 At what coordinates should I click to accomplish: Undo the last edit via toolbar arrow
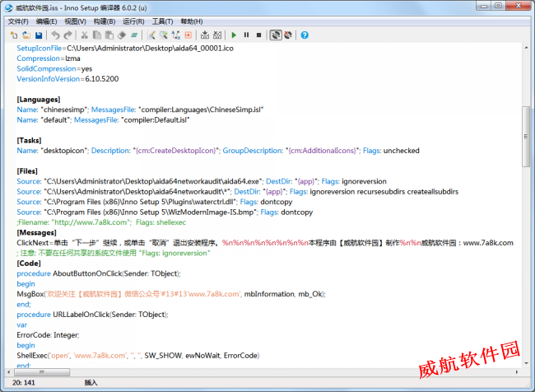click(x=55, y=35)
